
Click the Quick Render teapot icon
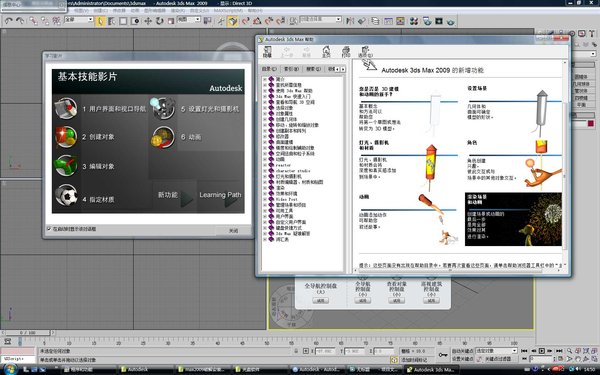[x=451, y=21]
